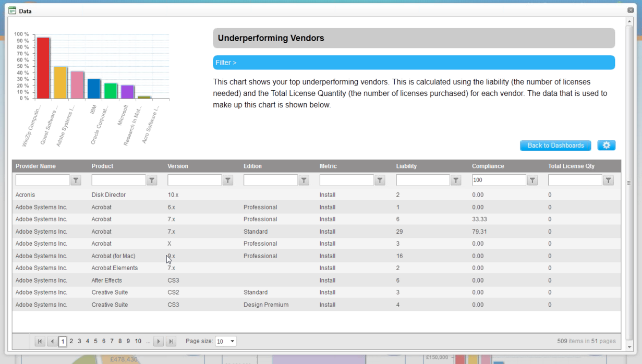Focus the Compliance filter field containing 100
This screenshot has width=642, height=364.
pos(499,180)
